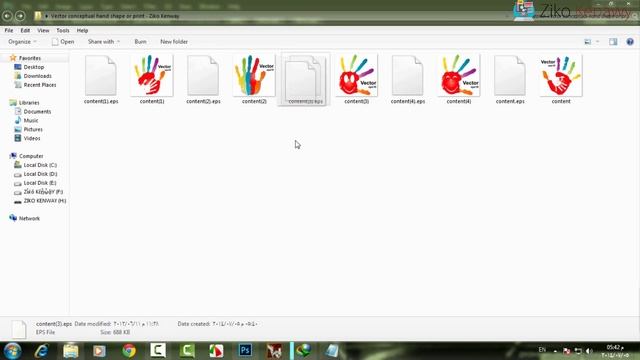Select the content(3) smiley hand thumbnail
Image resolution: width=640 pixels, height=360 pixels.
point(357,76)
